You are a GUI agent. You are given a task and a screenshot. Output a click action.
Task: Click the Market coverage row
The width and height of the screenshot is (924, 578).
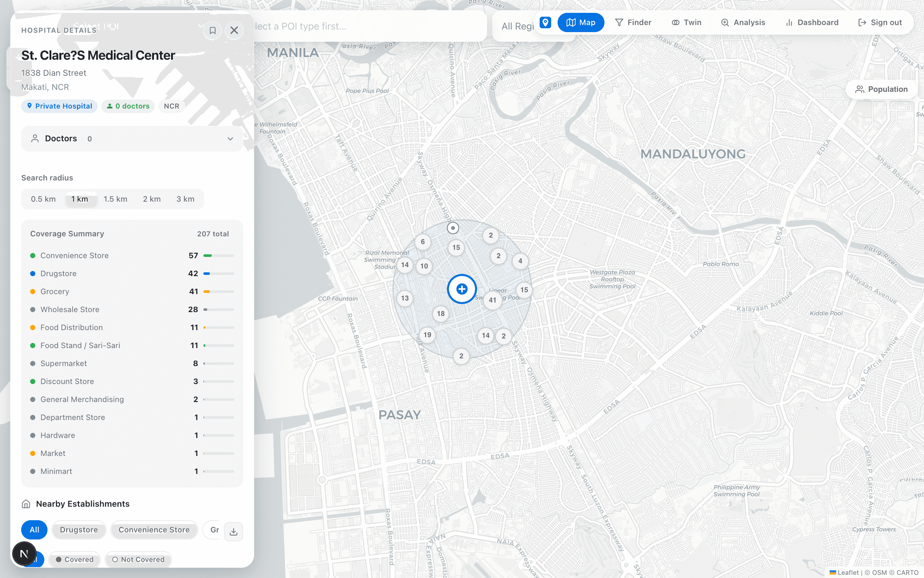(x=132, y=453)
